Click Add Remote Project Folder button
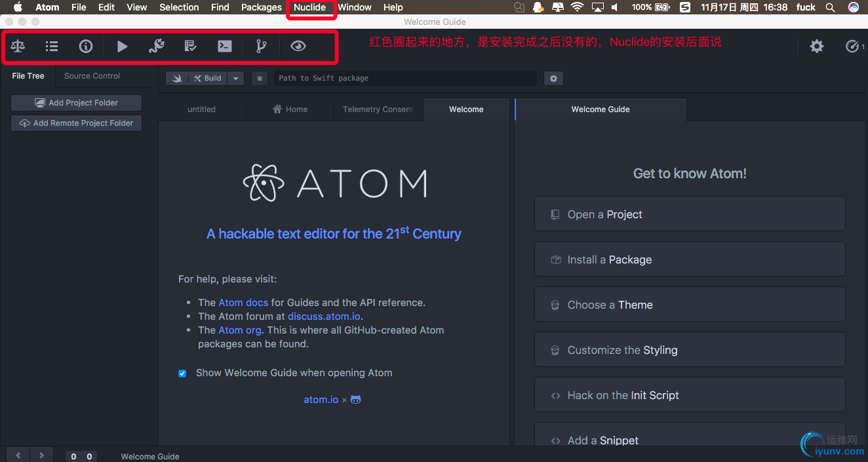Screen dimensions: 868x462 tap(76, 123)
